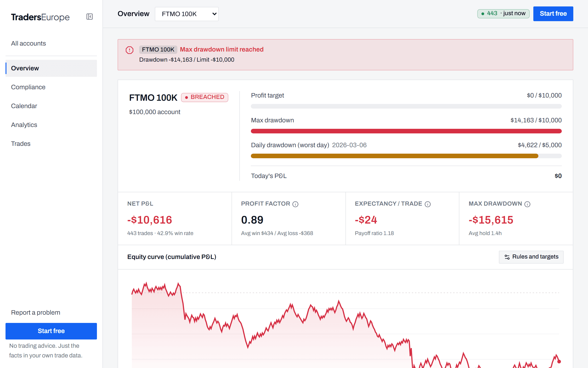Click the red Max drawdown progress bar
588x368 pixels.
tap(406, 131)
